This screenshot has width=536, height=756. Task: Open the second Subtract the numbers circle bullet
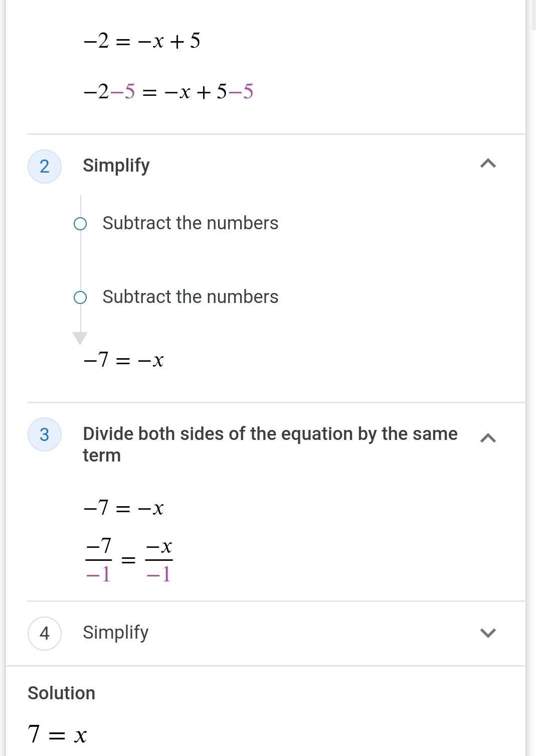coord(80,297)
